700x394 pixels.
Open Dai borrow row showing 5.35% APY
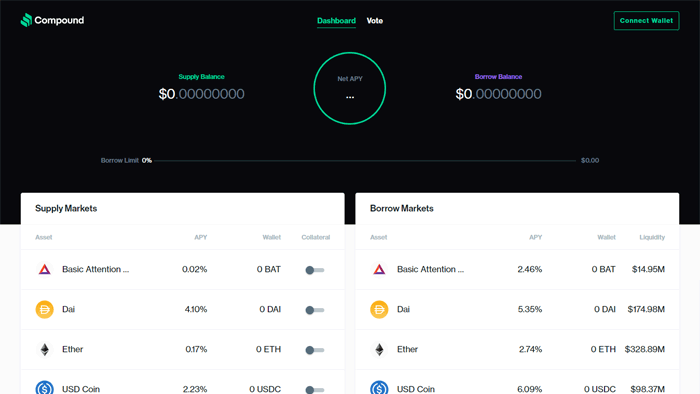click(517, 309)
